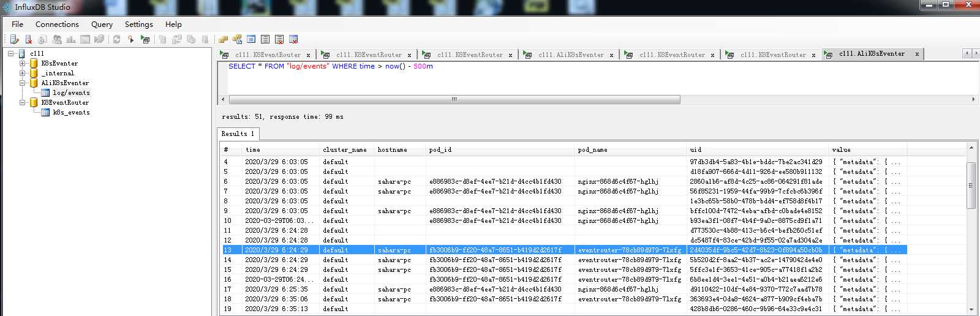Click the yellow tag keys toolbar icon
The height and width of the screenshot is (316, 980).
point(223,39)
